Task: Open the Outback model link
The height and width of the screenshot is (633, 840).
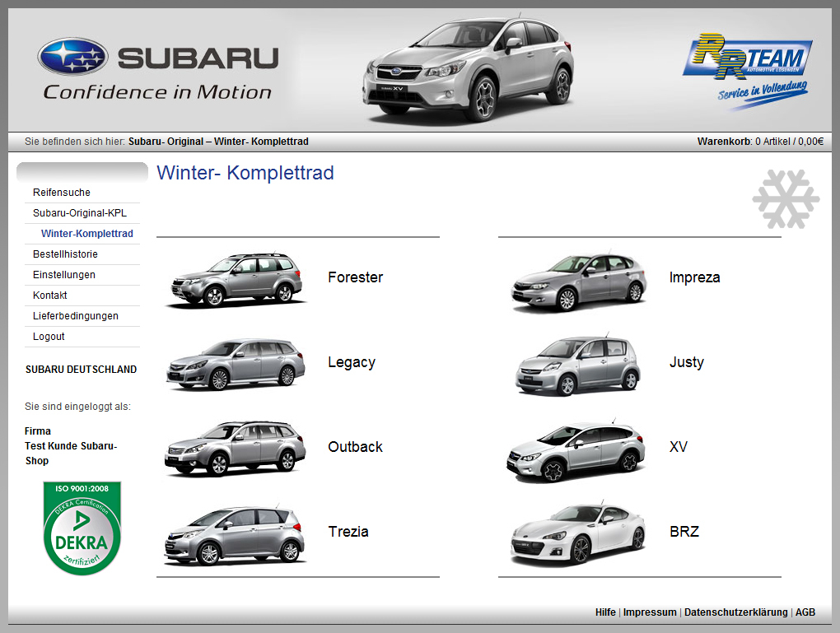Action: click(355, 447)
